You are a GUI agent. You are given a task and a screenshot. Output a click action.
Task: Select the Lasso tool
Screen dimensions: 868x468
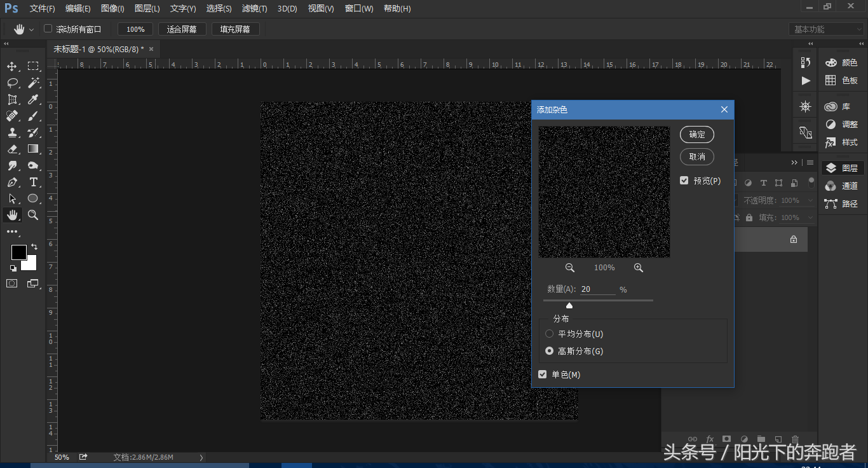[12, 83]
